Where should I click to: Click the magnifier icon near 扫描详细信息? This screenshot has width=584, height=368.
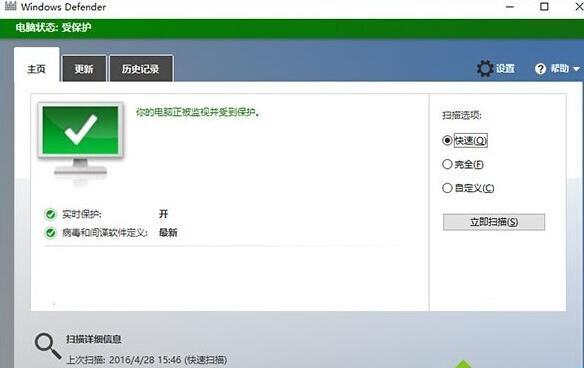pos(48,346)
